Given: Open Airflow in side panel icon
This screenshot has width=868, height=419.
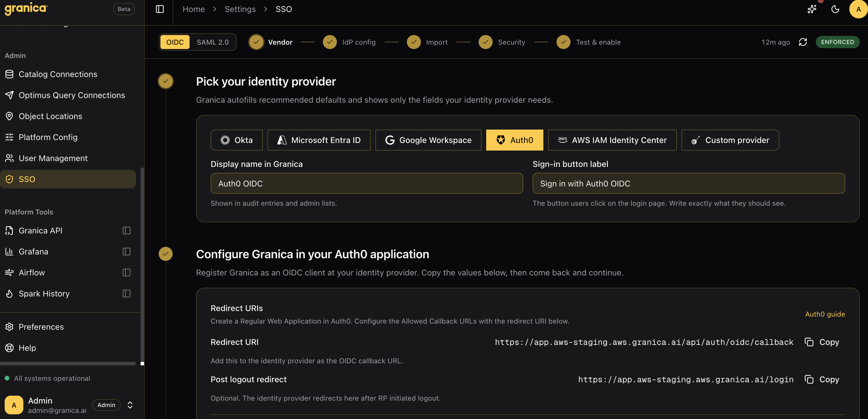Looking at the screenshot, I should pyautogui.click(x=126, y=273).
